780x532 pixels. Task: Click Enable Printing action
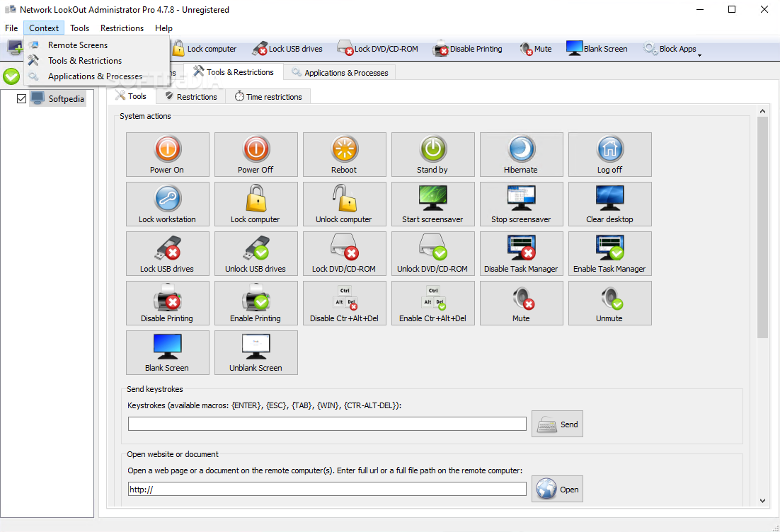[256, 303]
